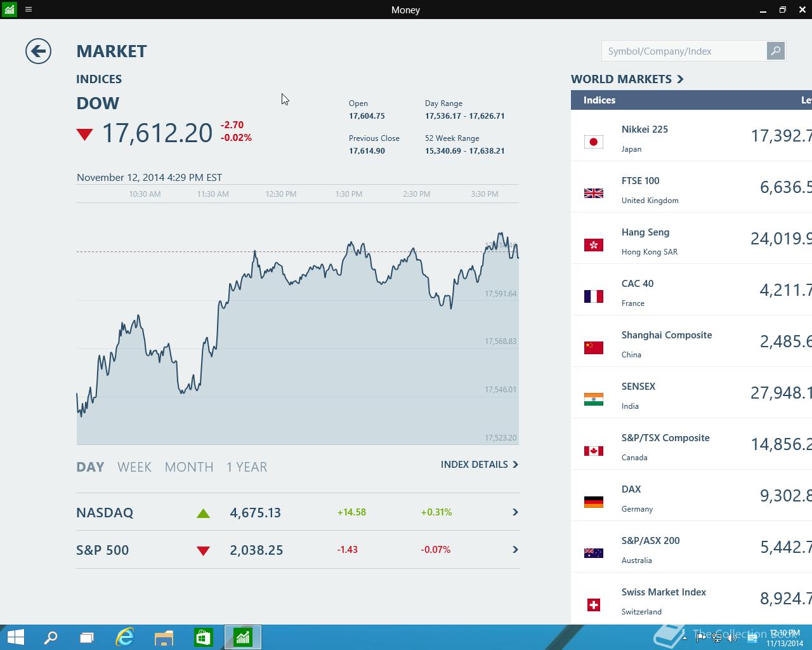This screenshot has height=650, width=812.
Task: Switch chart to WEEK range
Action: tap(134, 467)
